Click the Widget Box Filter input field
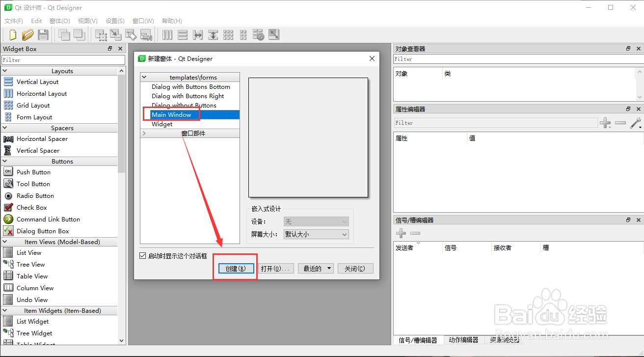The image size is (644, 357). 63,60
